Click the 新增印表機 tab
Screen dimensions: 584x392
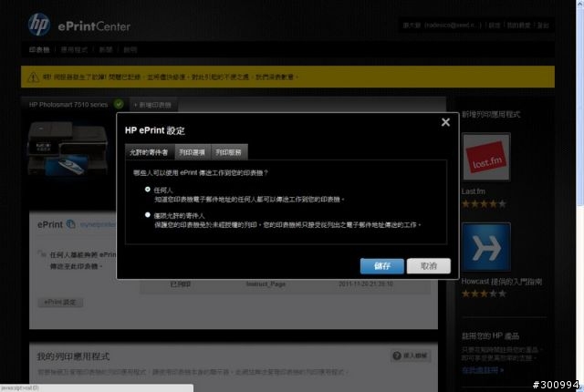tap(153, 105)
